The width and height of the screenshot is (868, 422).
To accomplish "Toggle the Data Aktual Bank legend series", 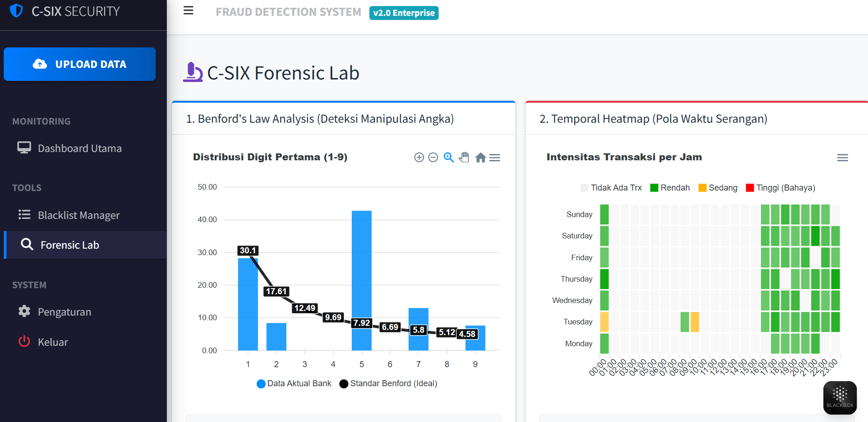I will [x=294, y=383].
